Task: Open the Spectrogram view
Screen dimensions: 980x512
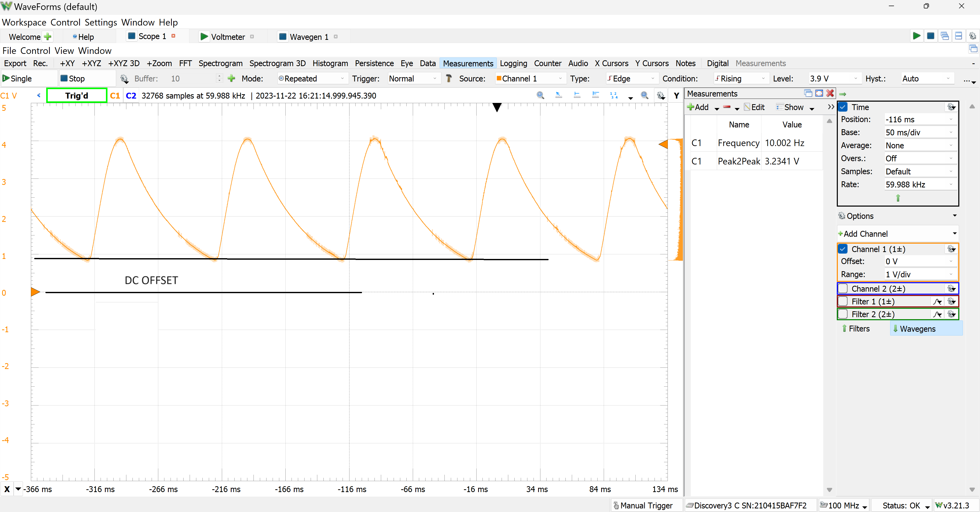Action: [x=220, y=63]
